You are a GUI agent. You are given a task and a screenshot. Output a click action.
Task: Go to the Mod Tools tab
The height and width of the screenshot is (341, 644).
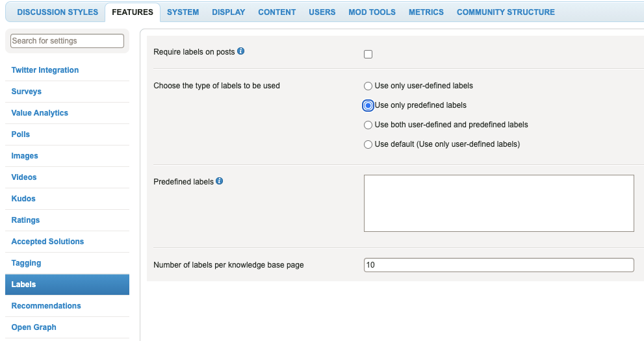tap(372, 12)
